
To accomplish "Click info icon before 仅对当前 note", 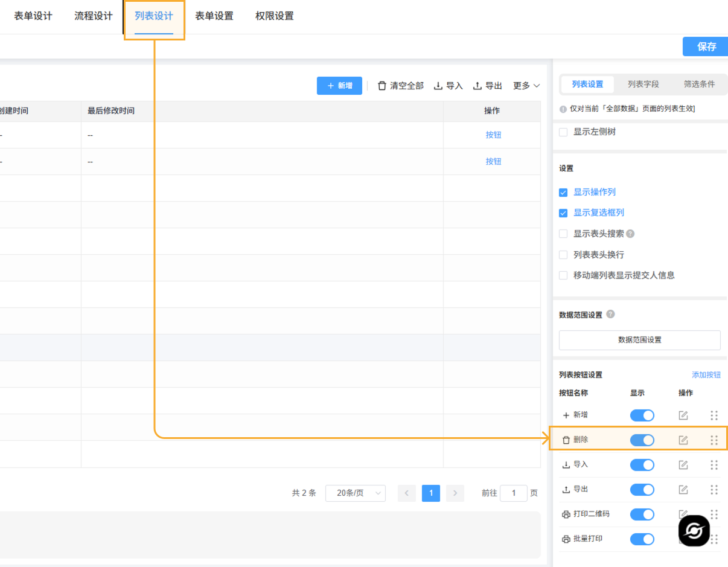I will [x=563, y=110].
